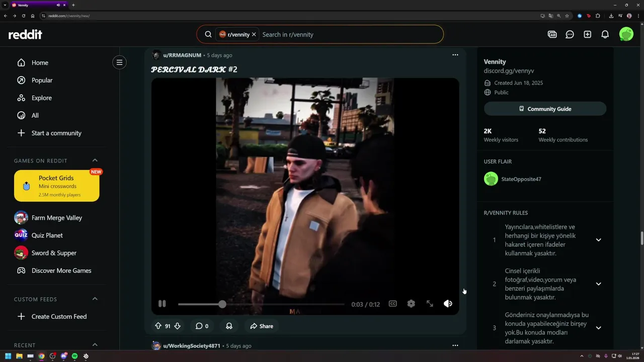Expand r/vennity rule 1
This screenshot has height=362, width=644.
click(x=598, y=240)
